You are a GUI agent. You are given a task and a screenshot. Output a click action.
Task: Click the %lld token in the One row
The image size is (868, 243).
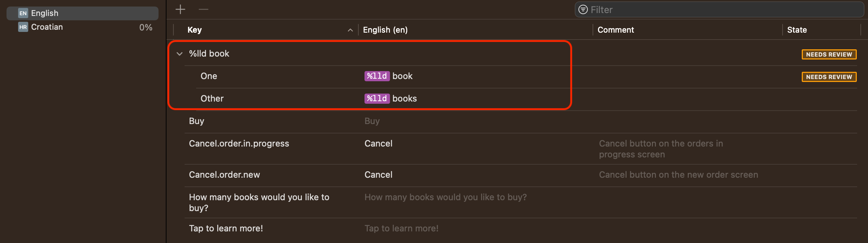(x=377, y=76)
